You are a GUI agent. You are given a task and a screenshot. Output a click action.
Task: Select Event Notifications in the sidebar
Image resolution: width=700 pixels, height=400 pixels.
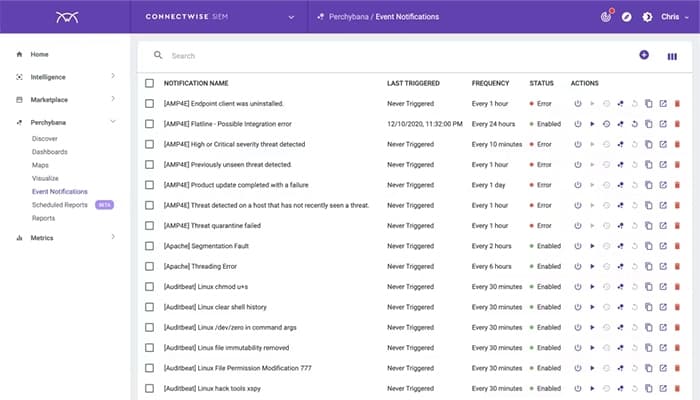coord(60,192)
